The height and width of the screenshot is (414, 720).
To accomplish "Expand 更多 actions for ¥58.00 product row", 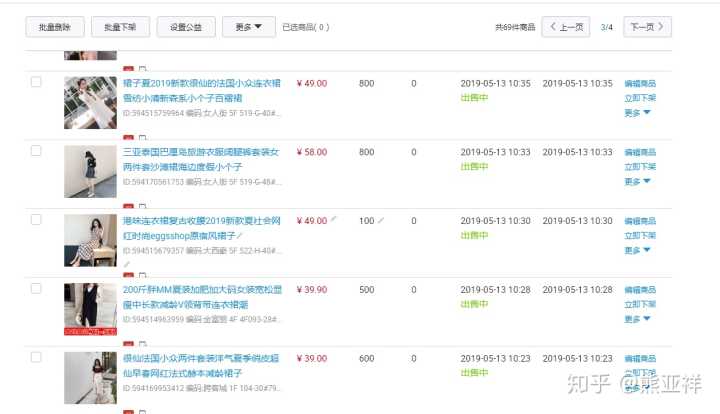I will pyautogui.click(x=637, y=182).
